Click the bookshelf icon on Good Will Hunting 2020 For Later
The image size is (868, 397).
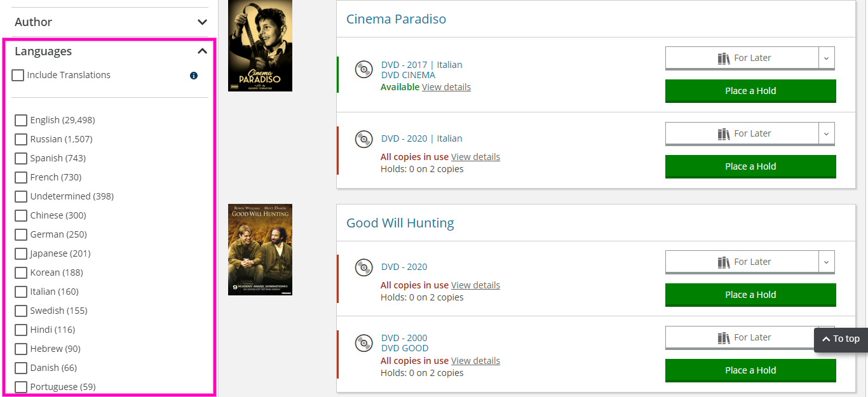724,262
